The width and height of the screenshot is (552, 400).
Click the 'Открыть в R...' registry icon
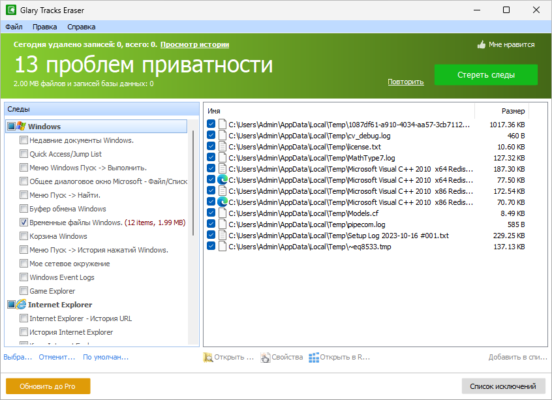pyautogui.click(x=314, y=357)
